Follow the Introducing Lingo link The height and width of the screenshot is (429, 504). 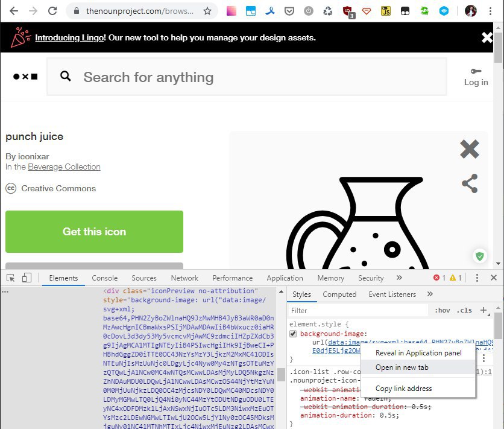69,37
